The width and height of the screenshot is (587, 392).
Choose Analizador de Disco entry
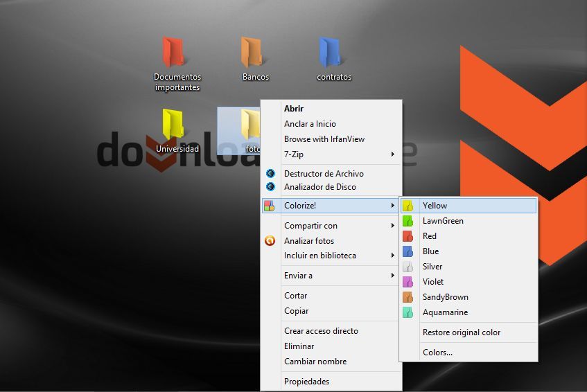tap(331, 186)
